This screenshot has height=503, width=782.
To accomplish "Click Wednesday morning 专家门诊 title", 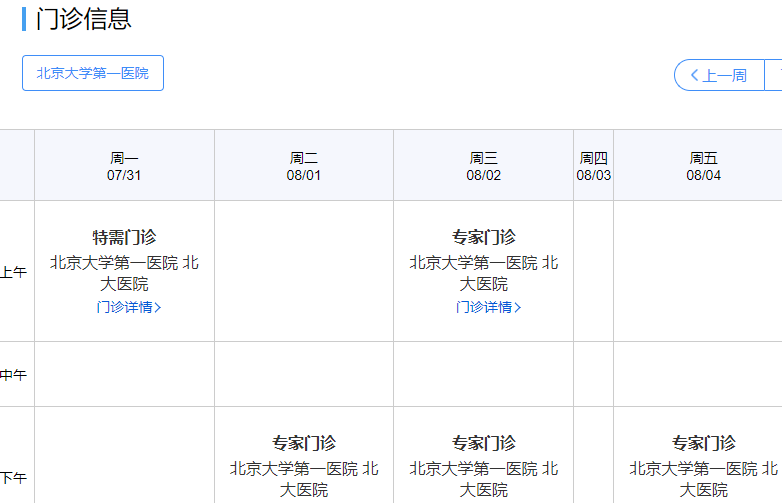I will [483, 237].
